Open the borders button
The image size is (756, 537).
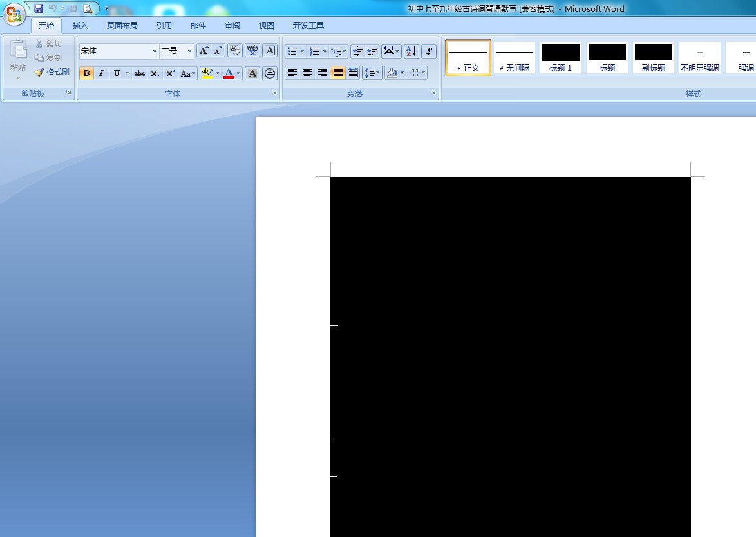pos(413,73)
